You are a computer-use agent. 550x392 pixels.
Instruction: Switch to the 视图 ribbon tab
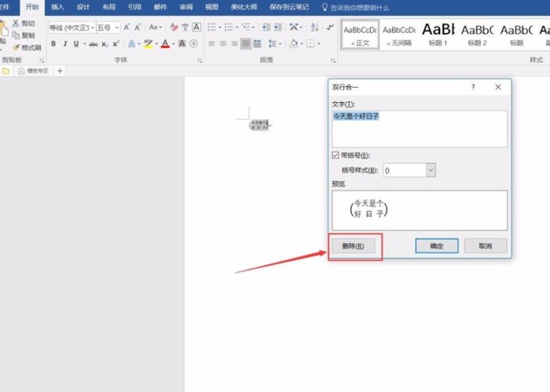click(x=212, y=7)
